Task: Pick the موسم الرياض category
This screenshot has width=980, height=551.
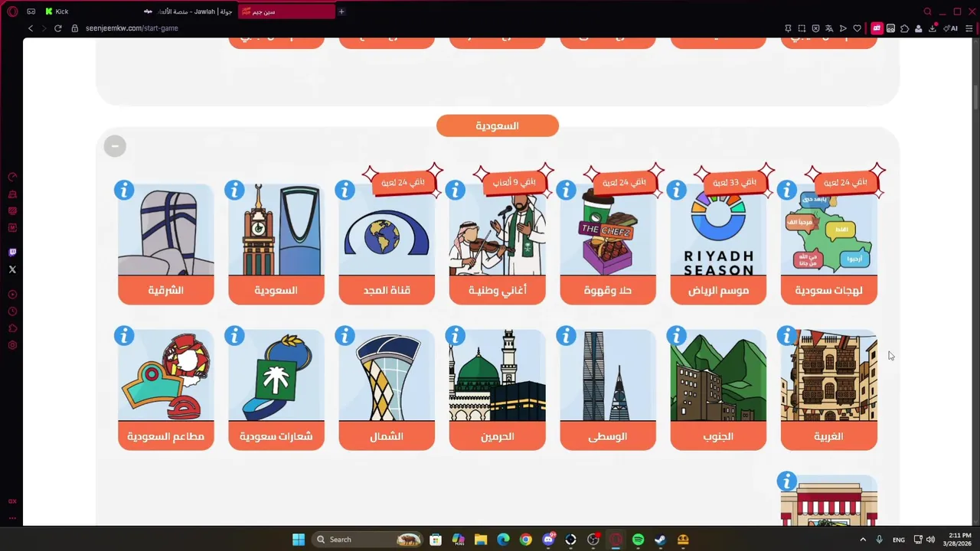Action: pos(718,244)
